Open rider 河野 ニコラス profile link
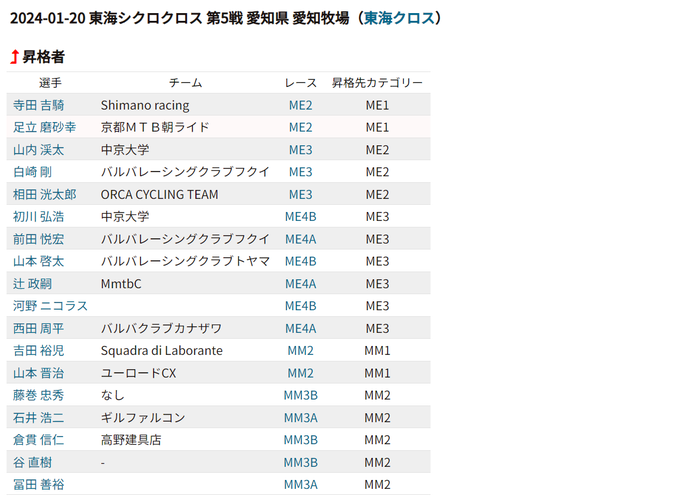The height and width of the screenshot is (499, 686). (50, 306)
